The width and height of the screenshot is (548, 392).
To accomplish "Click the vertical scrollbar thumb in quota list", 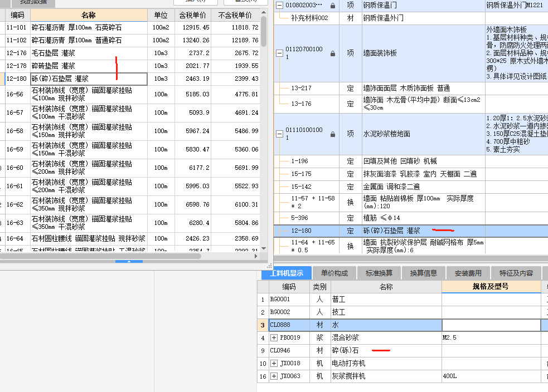I will point(264,31).
